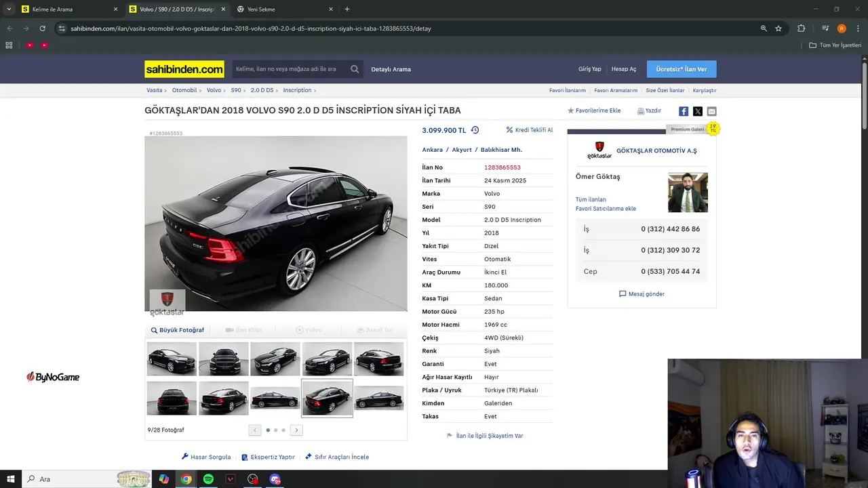Open the apps grid in bookmarks bar

9,45
